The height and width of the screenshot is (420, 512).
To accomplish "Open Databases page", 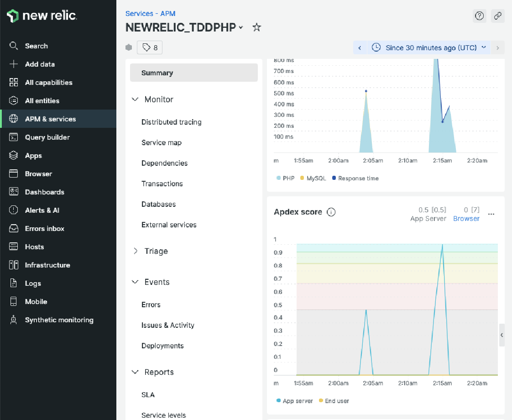I will click(159, 205).
